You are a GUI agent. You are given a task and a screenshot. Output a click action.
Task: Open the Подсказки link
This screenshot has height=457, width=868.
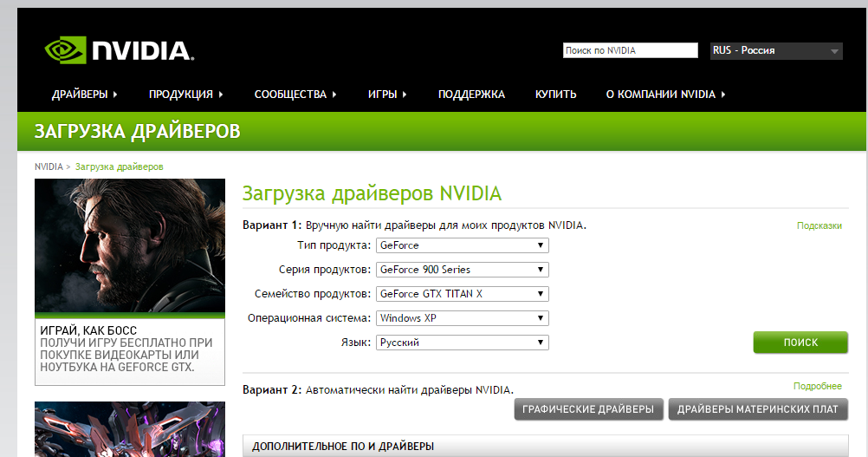pyautogui.click(x=819, y=225)
